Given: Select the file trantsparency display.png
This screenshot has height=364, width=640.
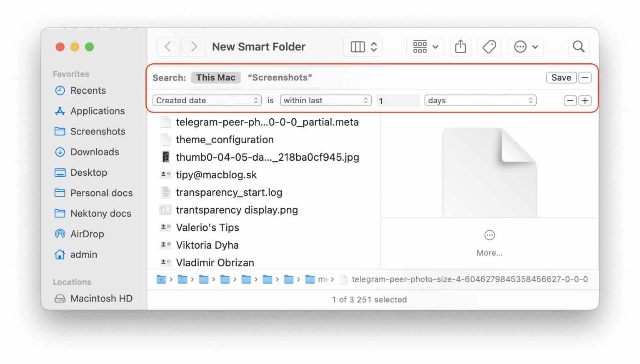Looking at the screenshot, I should [x=237, y=210].
